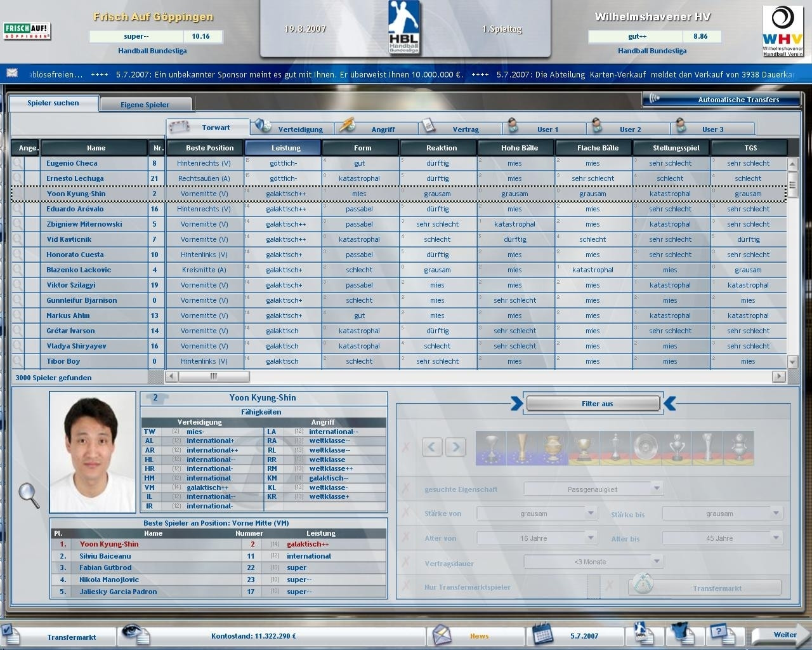
Task: Show next trophies with right arrow
Action: (455, 447)
